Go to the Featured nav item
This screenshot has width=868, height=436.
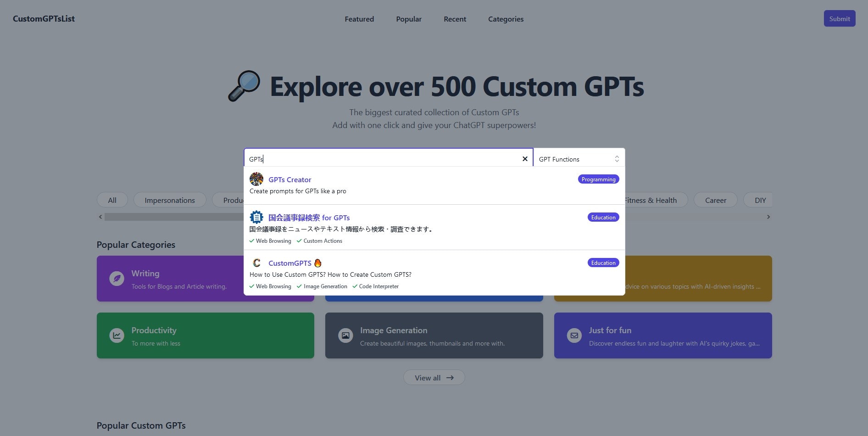(359, 19)
